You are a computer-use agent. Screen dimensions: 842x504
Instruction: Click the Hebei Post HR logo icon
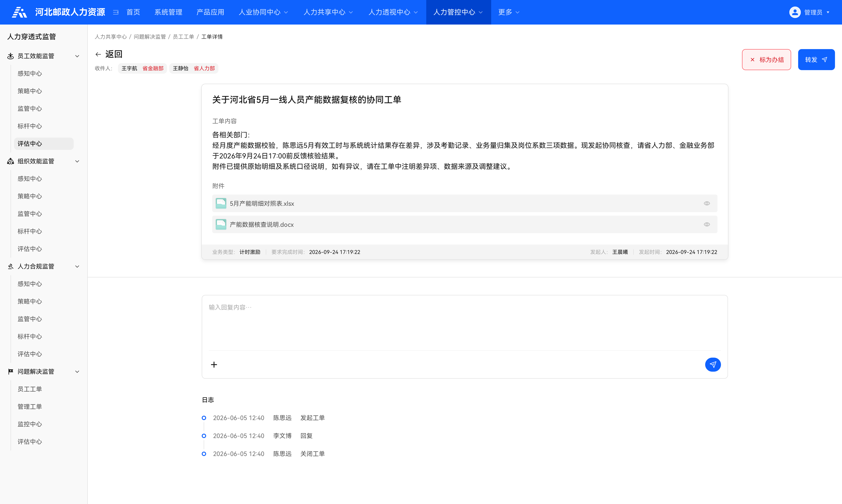19,12
